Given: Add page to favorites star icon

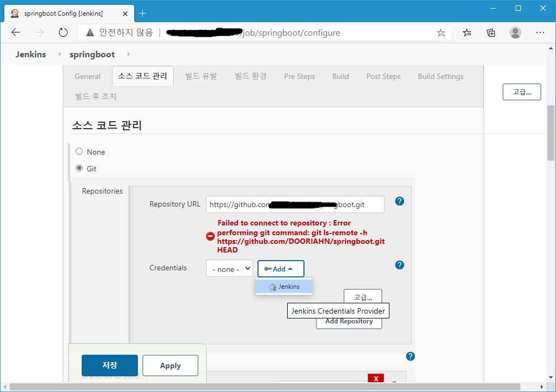Looking at the screenshot, I should coord(441,33).
